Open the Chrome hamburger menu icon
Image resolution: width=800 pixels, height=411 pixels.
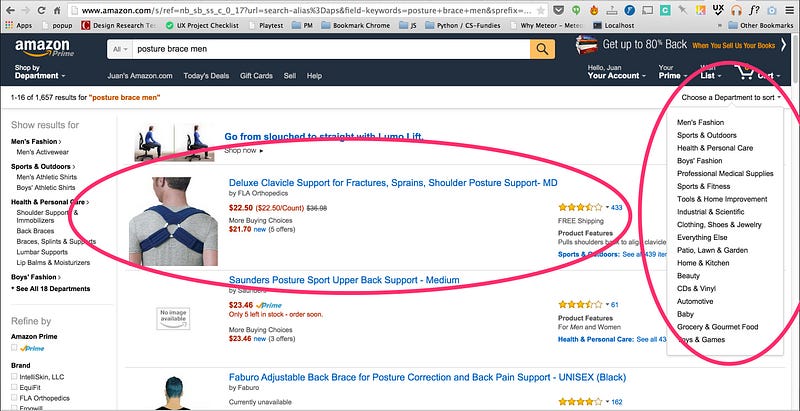[790, 10]
